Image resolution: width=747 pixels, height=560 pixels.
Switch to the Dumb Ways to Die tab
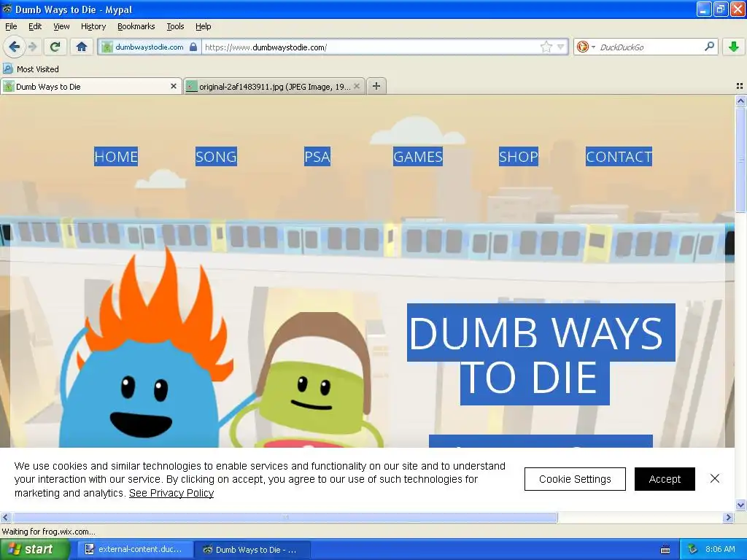[x=90, y=86]
